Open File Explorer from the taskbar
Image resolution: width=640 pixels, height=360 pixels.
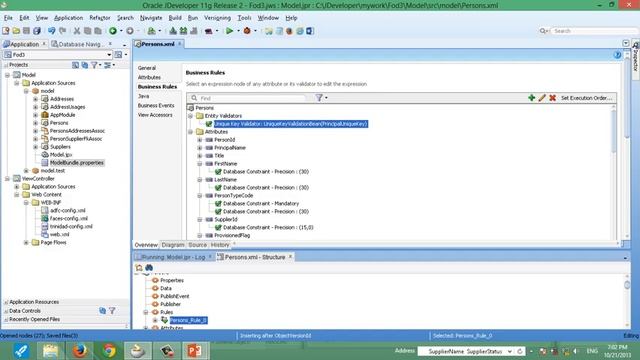tap(51, 351)
